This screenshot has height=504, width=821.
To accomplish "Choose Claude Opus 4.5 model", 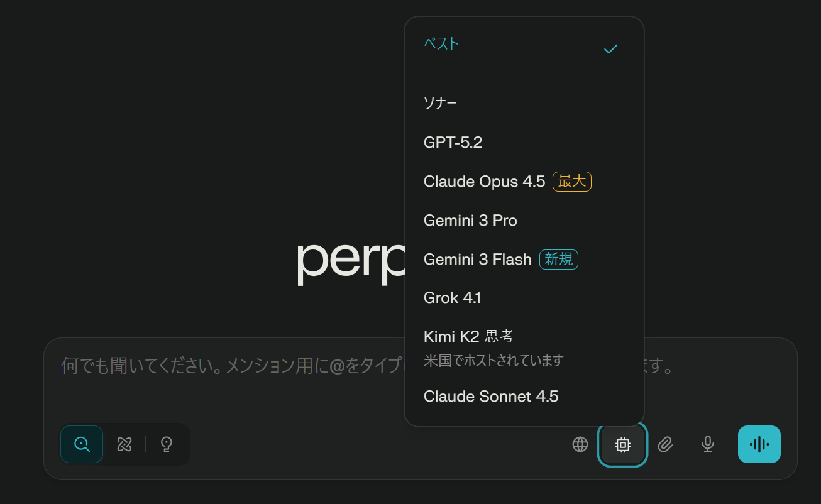I will [484, 182].
